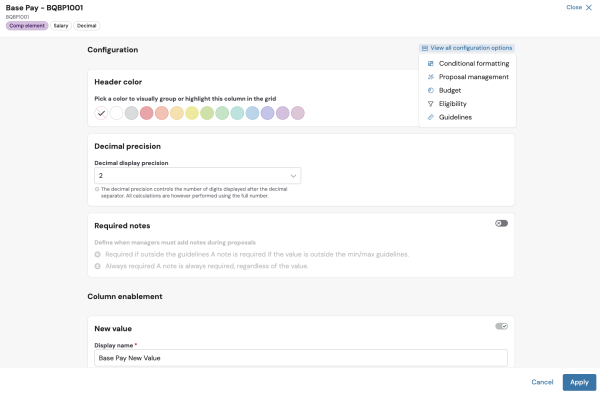Disable the New value column toggle
Viewport: 600px width, 395px height.
tap(501, 326)
